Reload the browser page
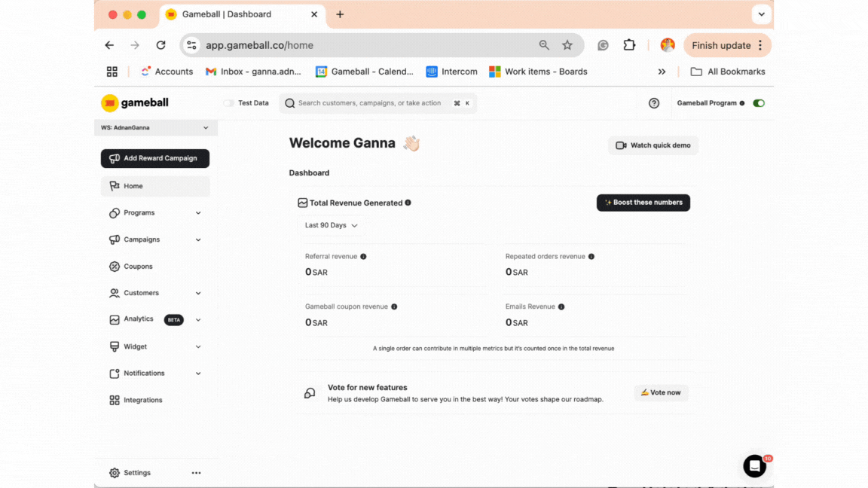 pyautogui.click(x=160, y=45)
